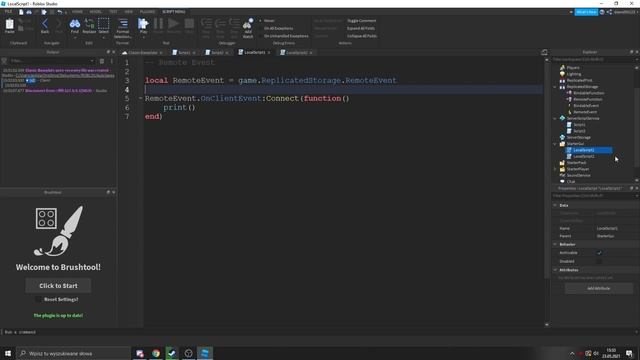Click the Explorer panel vertical scrollbar

click(x=637, y=127)
